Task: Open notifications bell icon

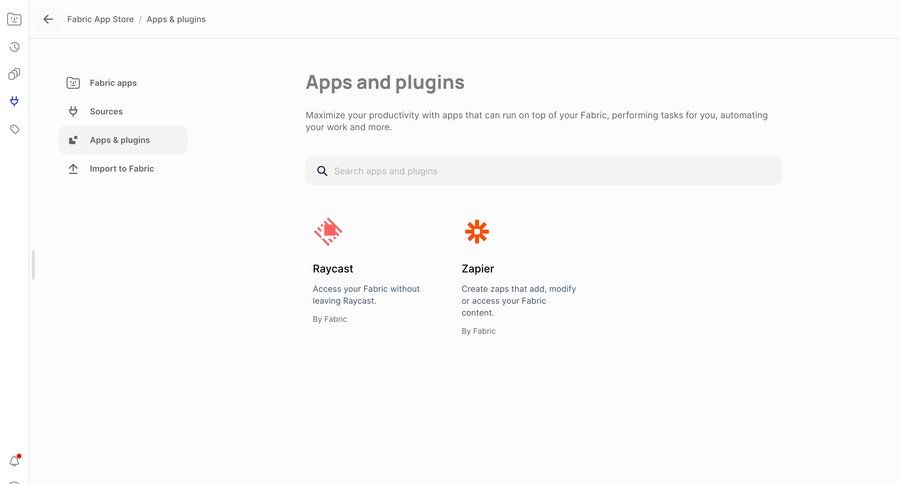Action: 14,461
